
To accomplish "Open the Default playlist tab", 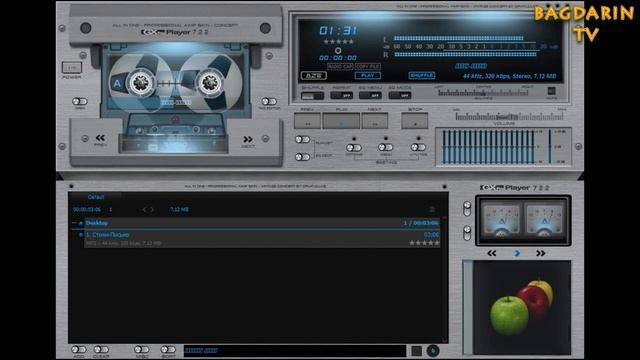I will point(96,197).
